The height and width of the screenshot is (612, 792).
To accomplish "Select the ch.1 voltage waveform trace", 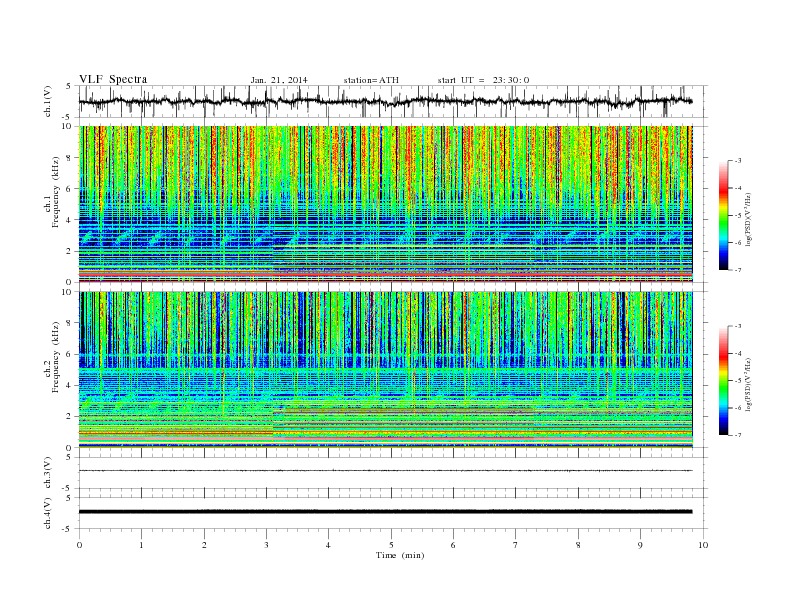I will click(x=385, y=101).
